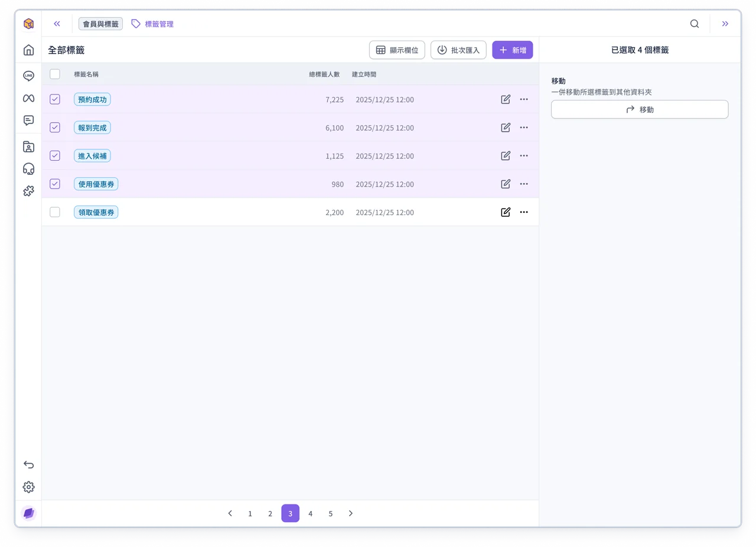The width and height of the screenshot is (756, 547).
Task: Click the 已選取 4 個標籤 heading
Action: point(640,50)
